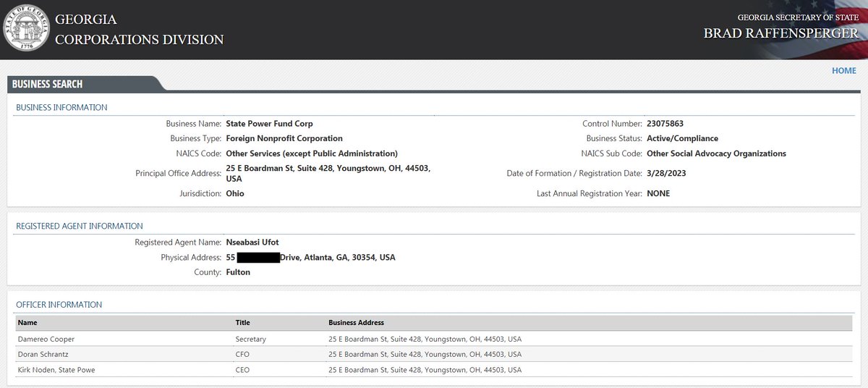Select the Kirk Noden officer row
Image resolution: width=868 pixels, height=388 pixels.
(x=56, y=370)
